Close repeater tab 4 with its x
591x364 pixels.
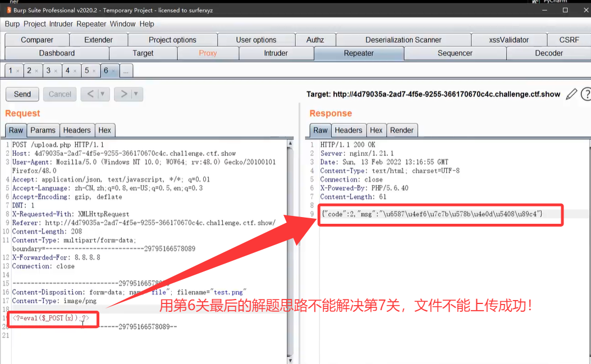pyautogui.click(x=75, y=71)
